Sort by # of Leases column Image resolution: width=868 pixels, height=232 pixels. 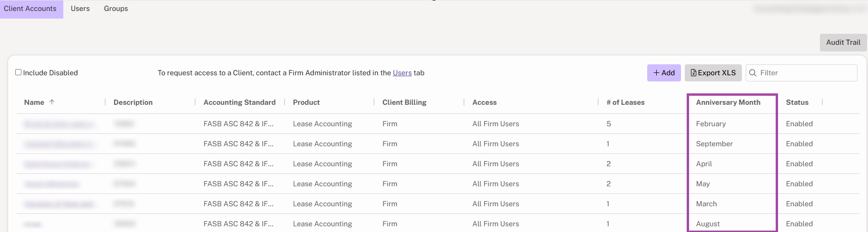click(x=625, y=102)
